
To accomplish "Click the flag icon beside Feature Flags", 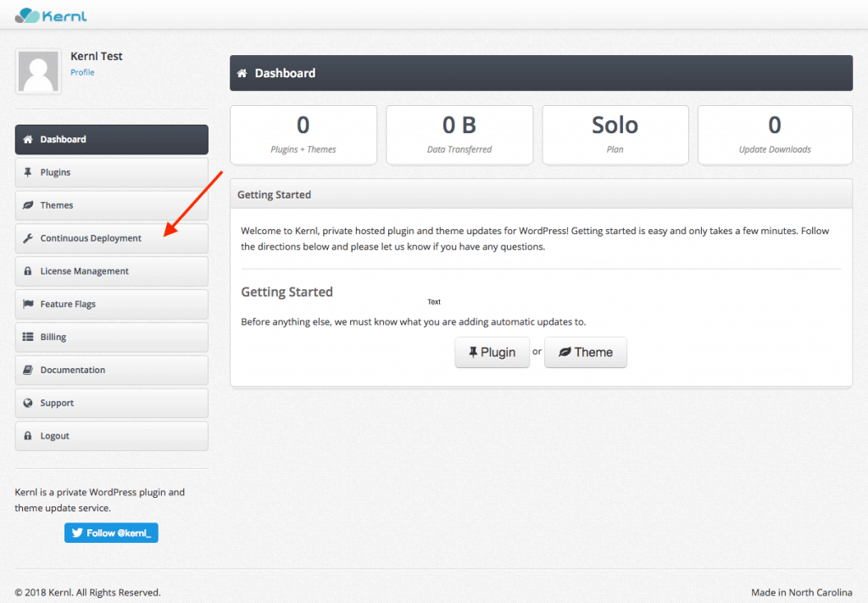I will pos(28,304).
